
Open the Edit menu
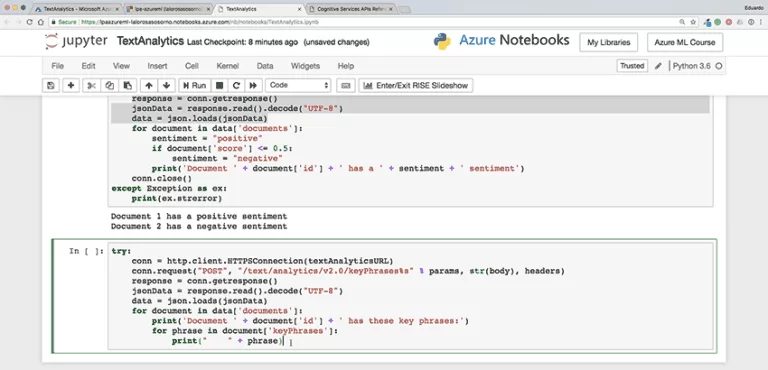point(88,66)
